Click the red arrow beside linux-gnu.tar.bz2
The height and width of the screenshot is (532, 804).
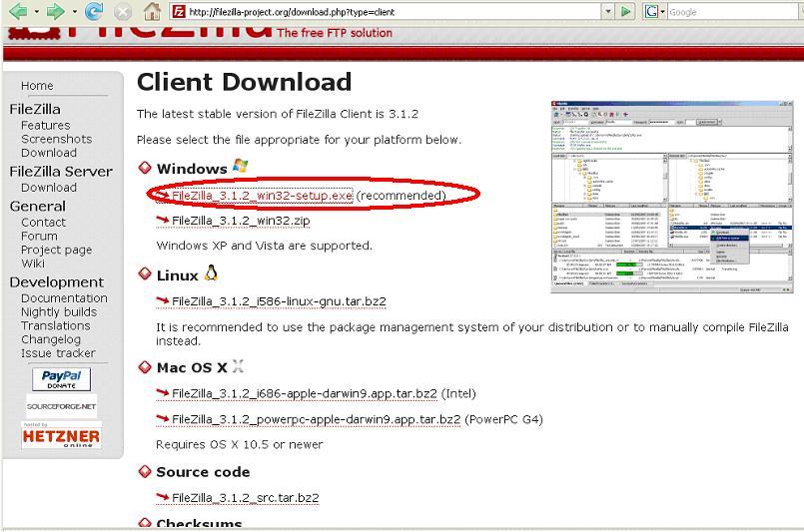pyautogui.click(x=163, y=300)
